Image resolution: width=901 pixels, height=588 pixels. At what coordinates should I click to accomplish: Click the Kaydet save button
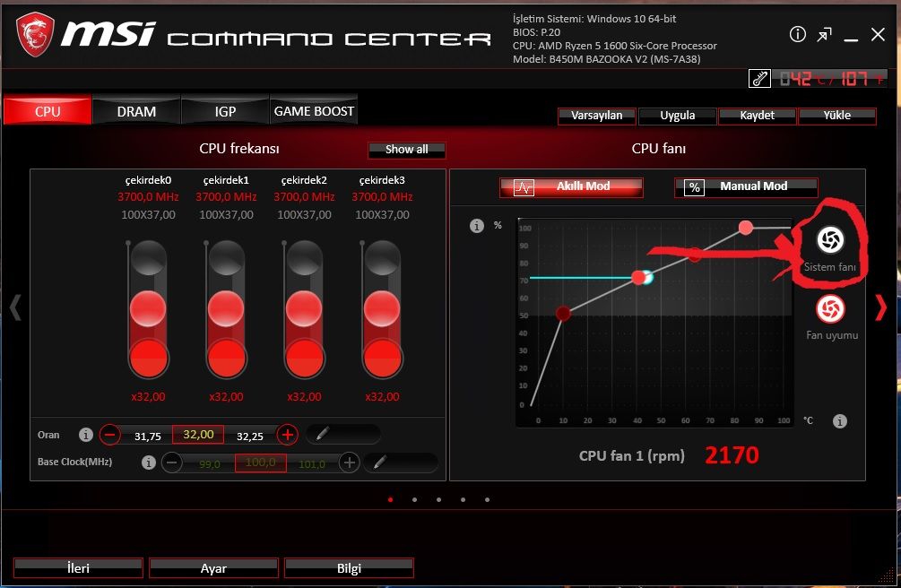[757, 116]
